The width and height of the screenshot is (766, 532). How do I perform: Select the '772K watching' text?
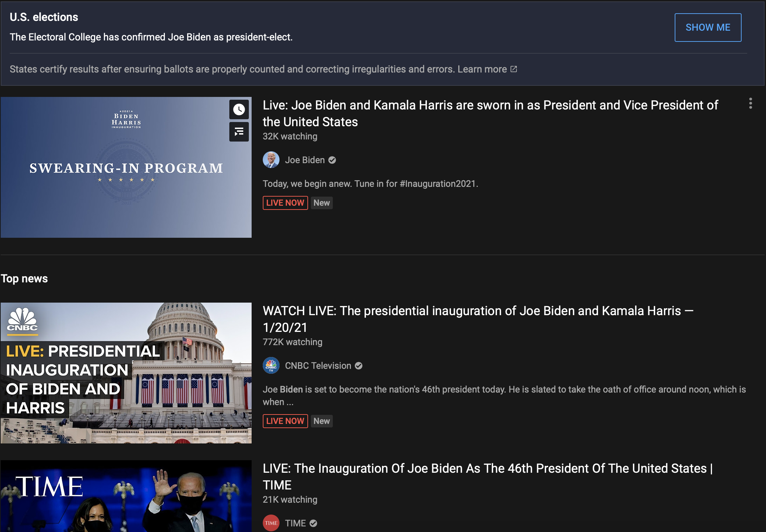click(x=292, y=342)
